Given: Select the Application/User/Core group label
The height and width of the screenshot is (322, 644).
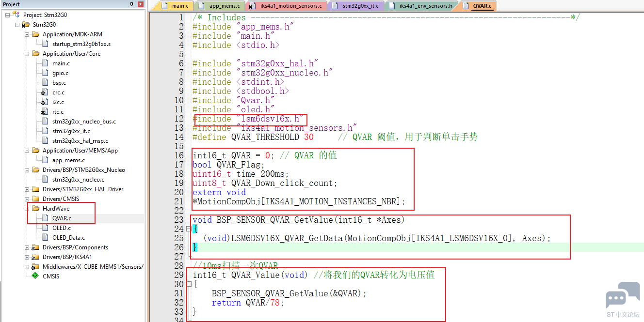Looking at the screenshot, I should coord(71,54).
